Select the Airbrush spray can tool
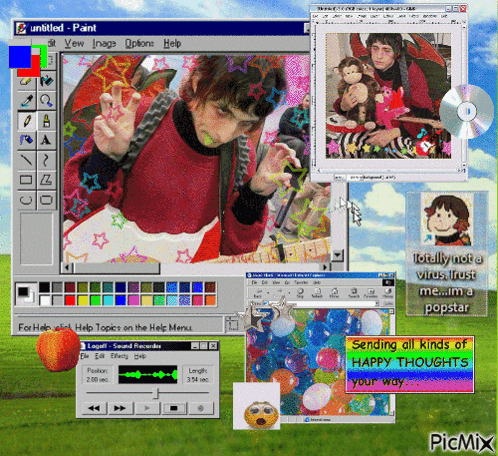This screenshot has height=456, width=498. pyautogui.click(x=26, y=140)
